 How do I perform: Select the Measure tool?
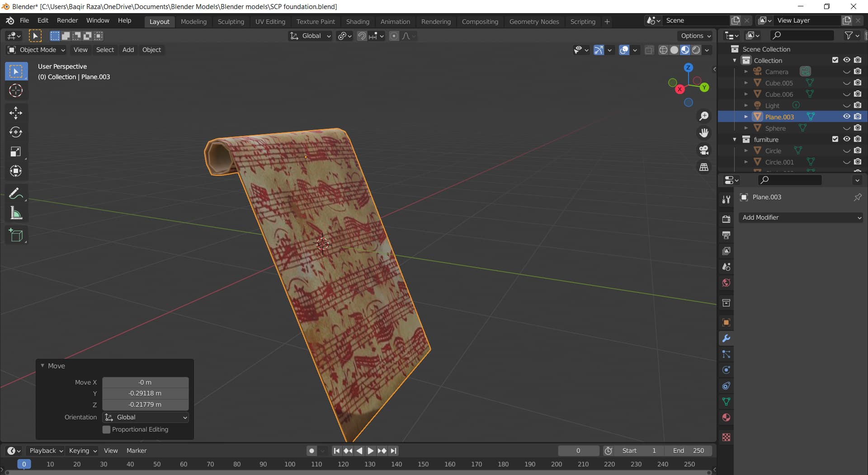(16, 213)
